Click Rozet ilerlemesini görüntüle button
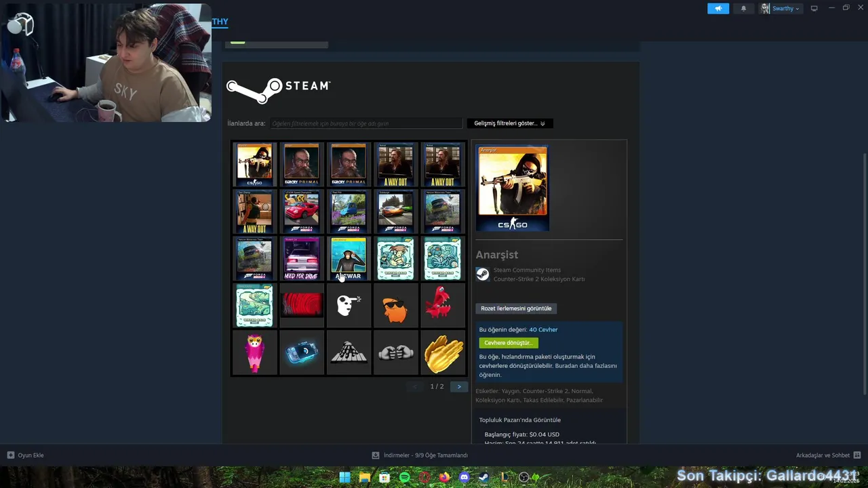This screenshot has height=488, width=868. coord(516,308)
